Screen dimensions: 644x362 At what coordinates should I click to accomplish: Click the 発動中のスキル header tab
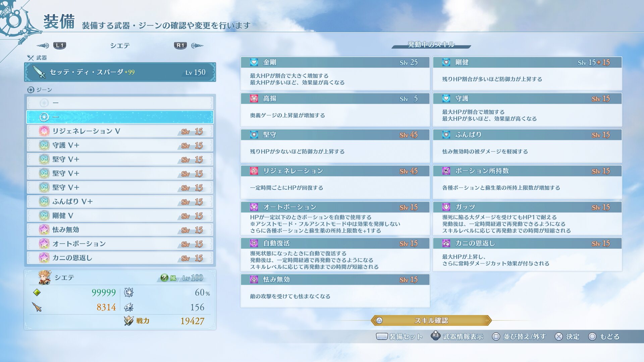point(431,45)
